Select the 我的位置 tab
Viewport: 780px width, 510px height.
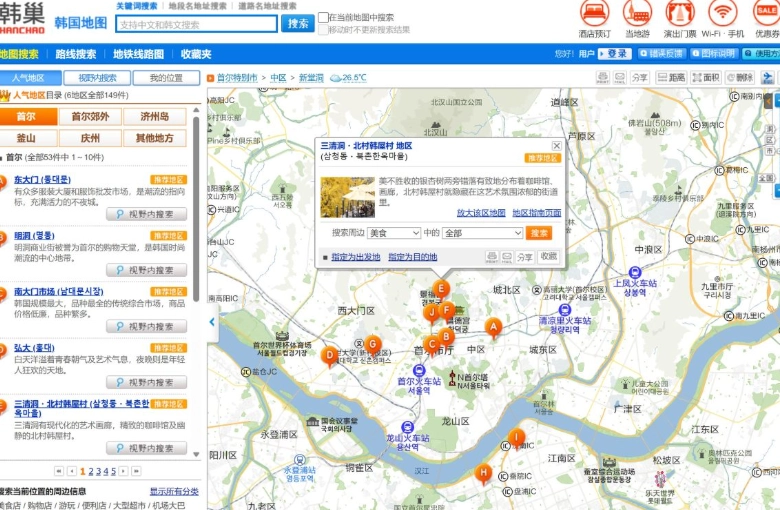(166, 78)
